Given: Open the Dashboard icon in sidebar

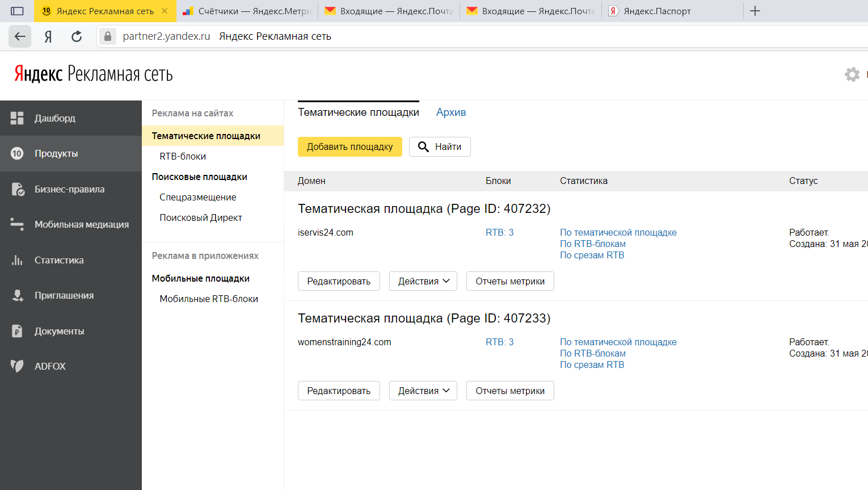Looking at the screenshot, I should (x=17, y=118).
